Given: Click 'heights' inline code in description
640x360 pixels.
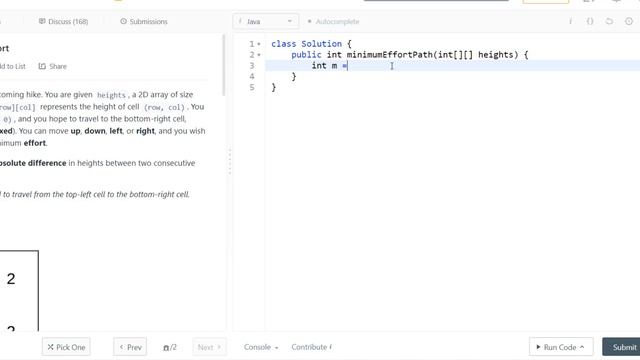Looking at the screenshot, I should (111, 95).
